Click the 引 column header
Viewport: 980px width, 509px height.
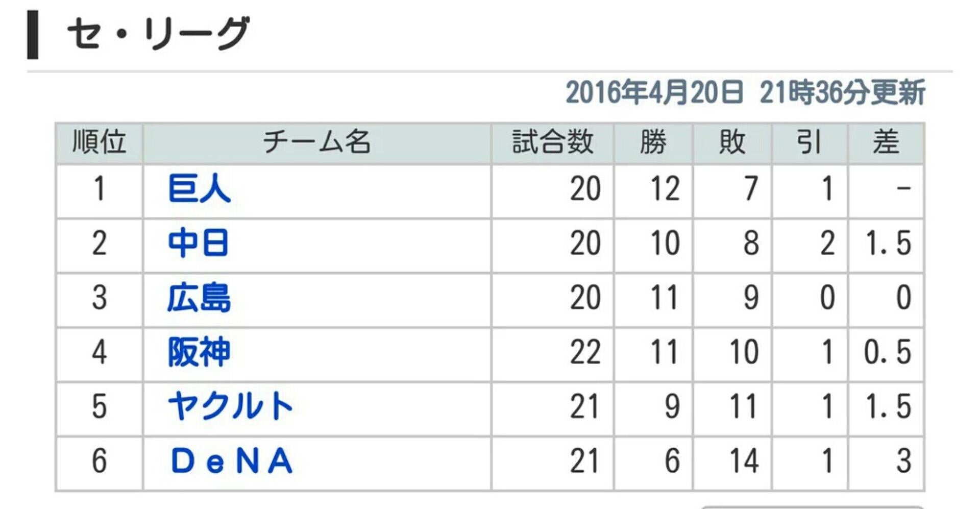click(809, 142)
